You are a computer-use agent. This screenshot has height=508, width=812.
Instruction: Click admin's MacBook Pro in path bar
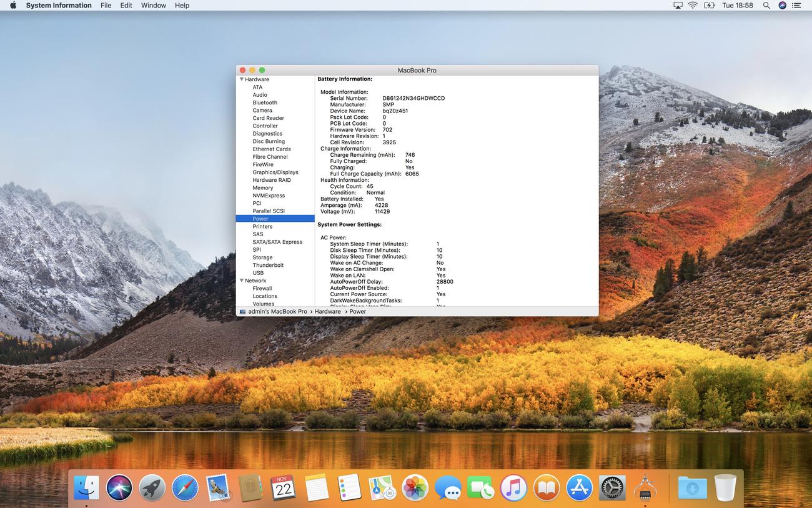coord(272,311)
